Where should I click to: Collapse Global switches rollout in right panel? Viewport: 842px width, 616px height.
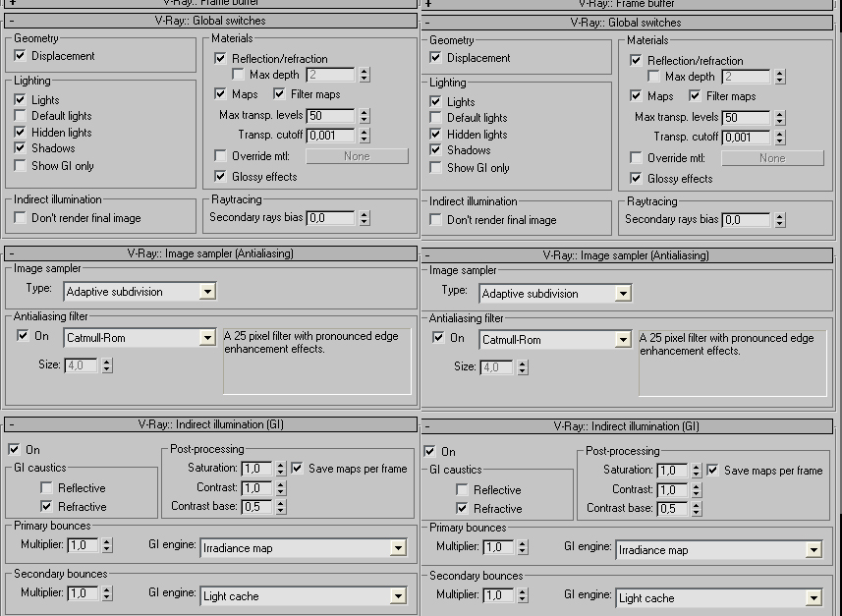click(627, 23)
